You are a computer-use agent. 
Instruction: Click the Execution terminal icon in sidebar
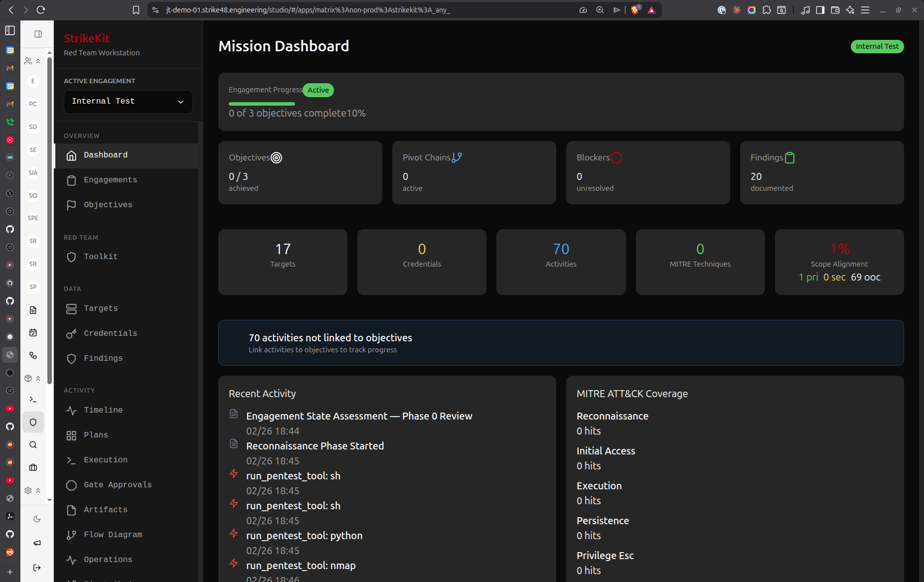pyautogui.click(x=71, y=460)
